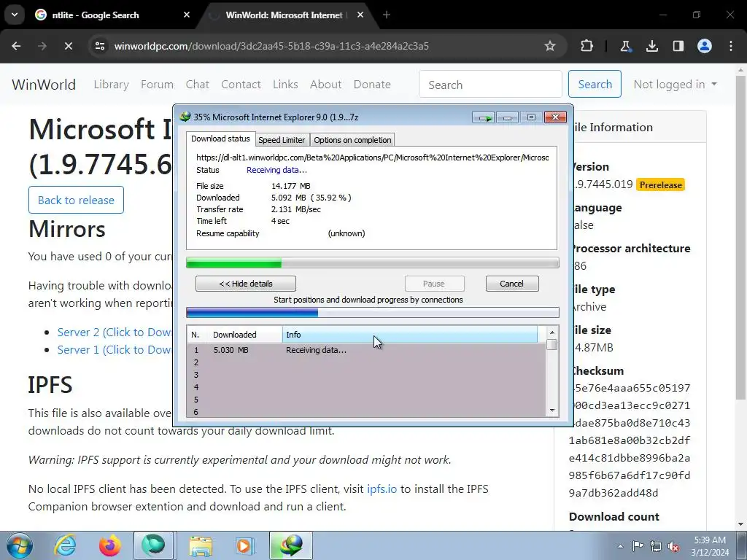Click the Chrome forward arrow
This screenshot has width=747, height=560.
coord(42,46)
